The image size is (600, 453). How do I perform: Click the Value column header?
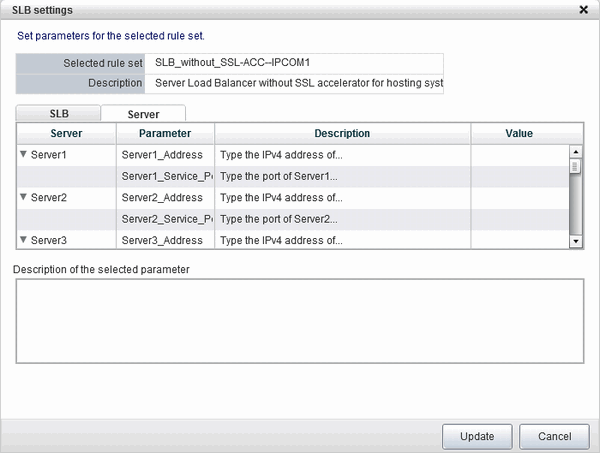coord(519,133)
